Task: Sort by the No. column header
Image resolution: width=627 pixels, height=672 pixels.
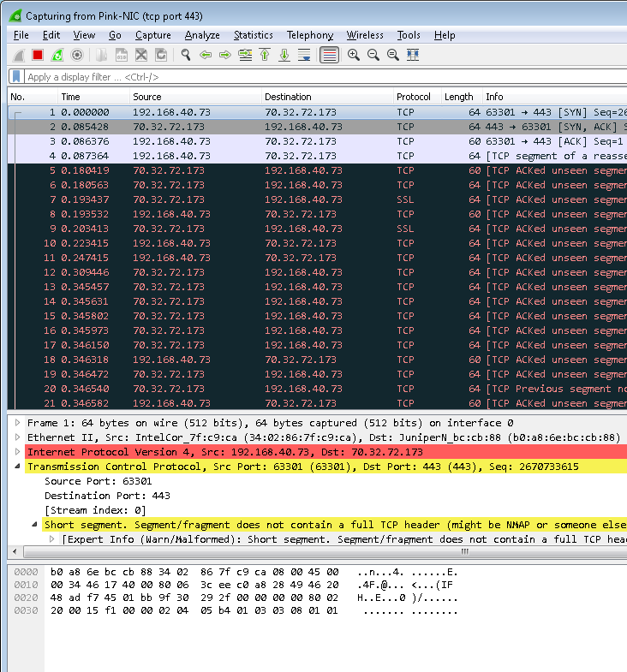Action: (33, 97)
